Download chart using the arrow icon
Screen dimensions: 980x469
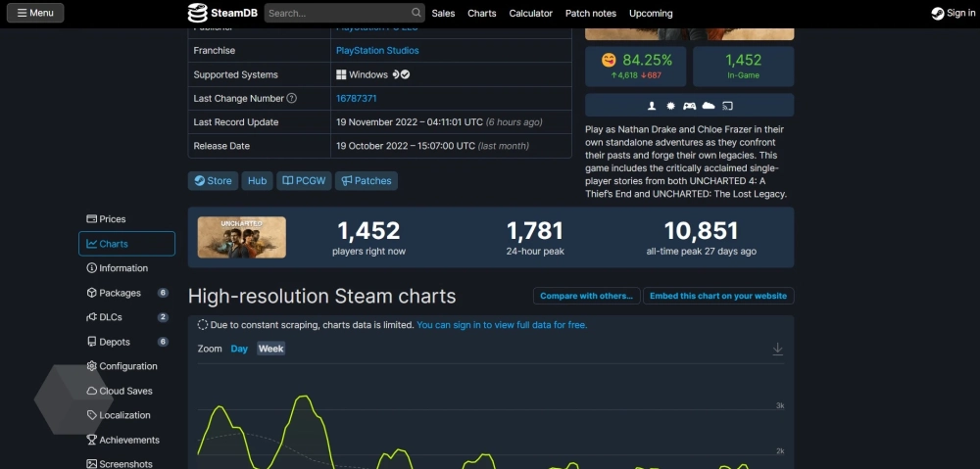tap(777, 350)
